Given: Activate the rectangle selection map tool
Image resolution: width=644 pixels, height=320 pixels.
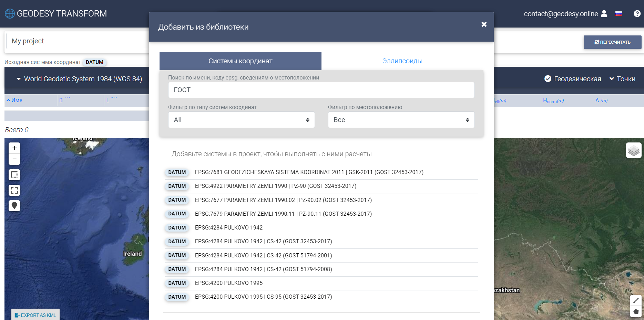Looking at the screenshot, I should point(14,175).
